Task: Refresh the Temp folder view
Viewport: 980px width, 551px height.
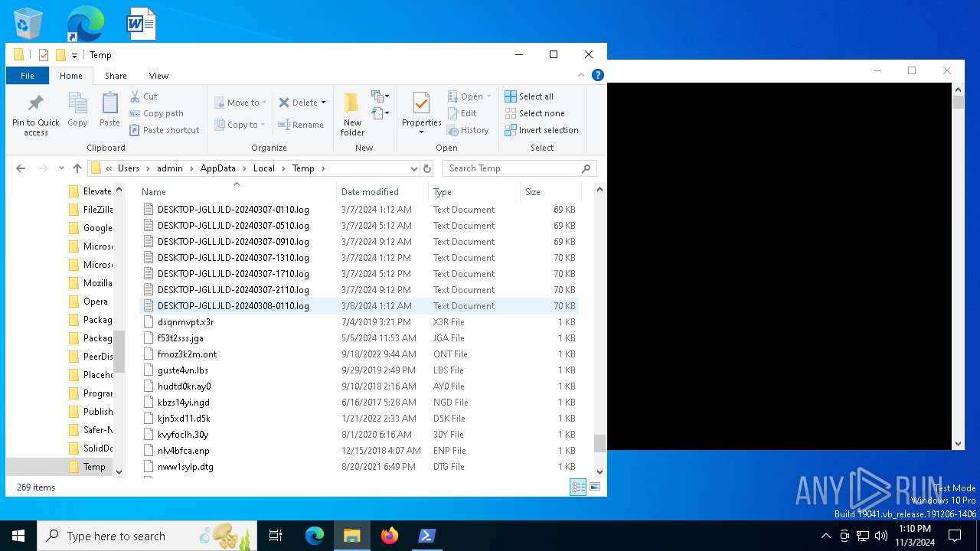Action: tap(427, 168)
